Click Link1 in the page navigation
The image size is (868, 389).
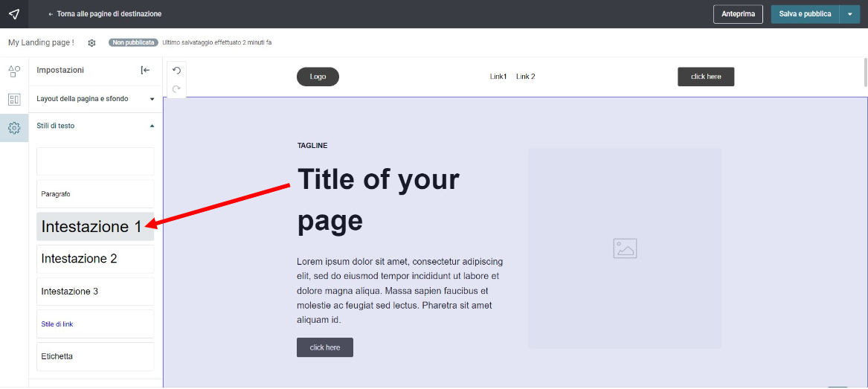pyautogui.click(x=498, y=77)
